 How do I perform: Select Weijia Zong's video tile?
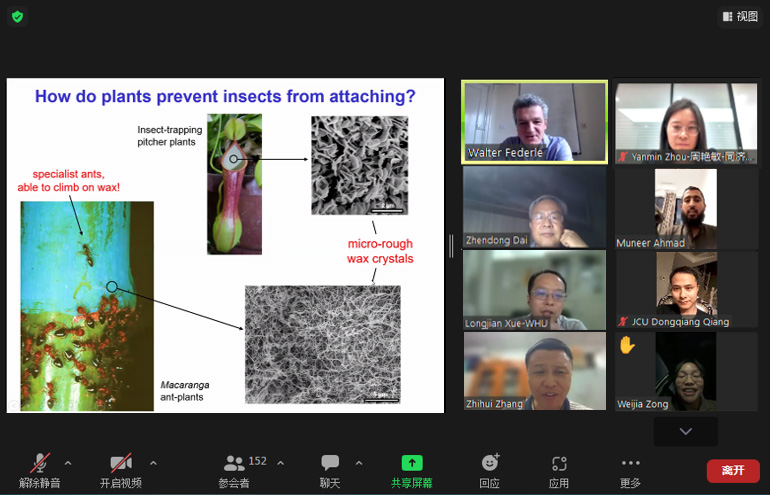[x=686, y=371]
